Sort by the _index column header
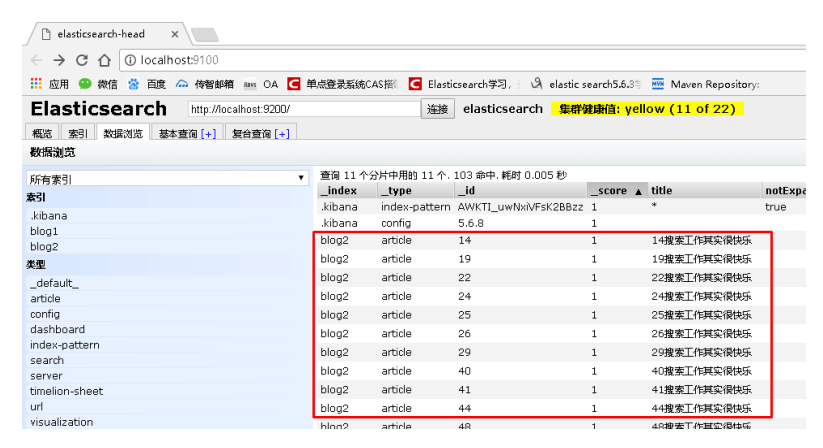The image size is (823, 448). 347,190
